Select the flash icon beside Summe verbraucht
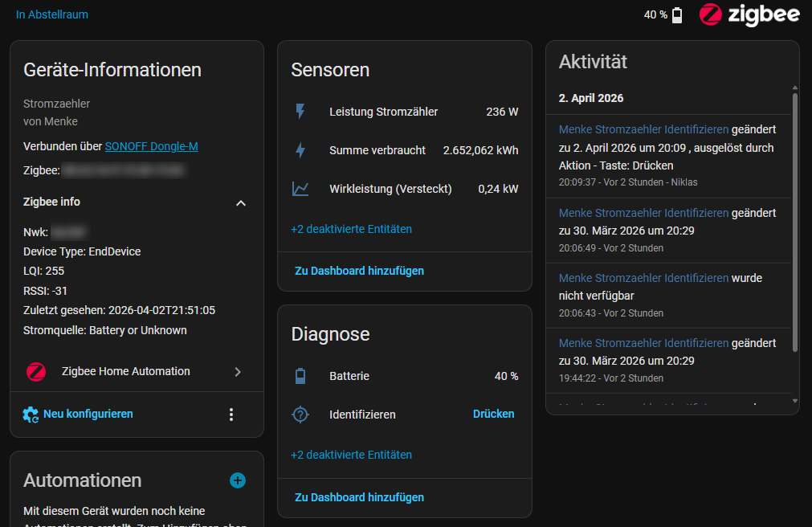 tap(300, 150)
